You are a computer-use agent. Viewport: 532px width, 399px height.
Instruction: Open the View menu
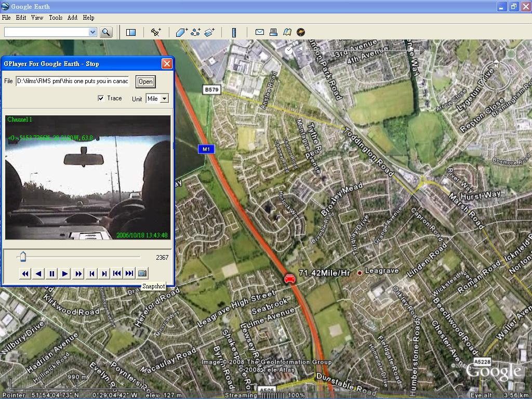[37, 18]
